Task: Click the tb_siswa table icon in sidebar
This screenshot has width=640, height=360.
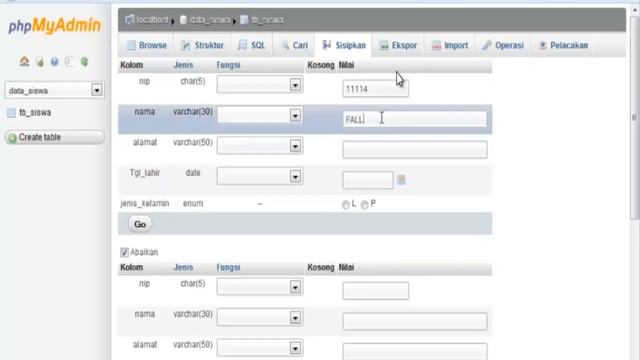Action: pyautogui.click(x=11, y=113)
